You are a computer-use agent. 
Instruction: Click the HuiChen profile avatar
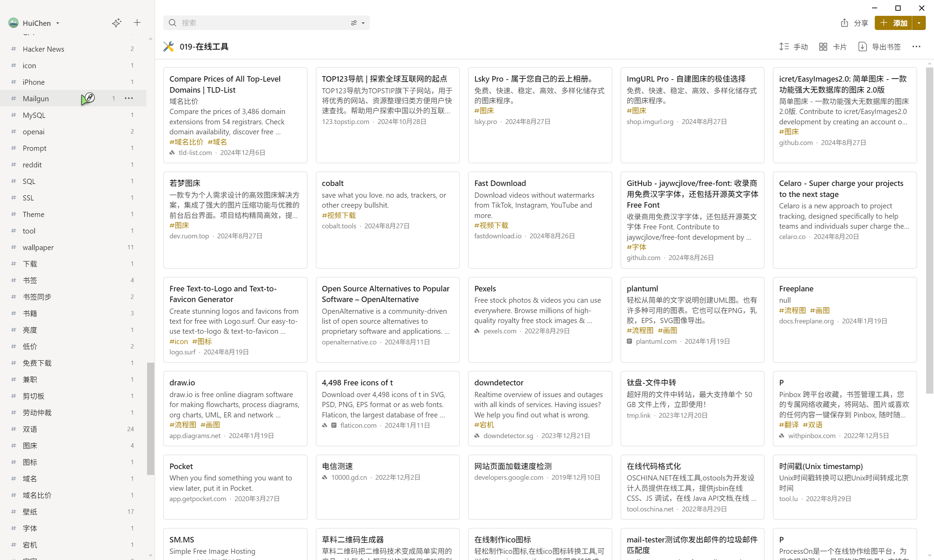(13, 23)
